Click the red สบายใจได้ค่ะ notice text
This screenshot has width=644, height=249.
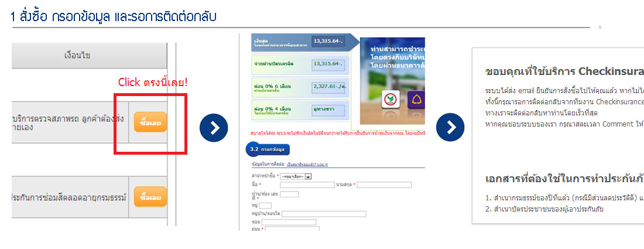point(337,133)
